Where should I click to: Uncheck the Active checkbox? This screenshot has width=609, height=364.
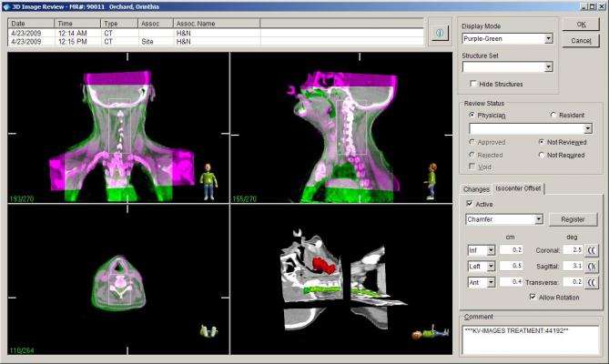pyautogui.click(x=470, y=204)
